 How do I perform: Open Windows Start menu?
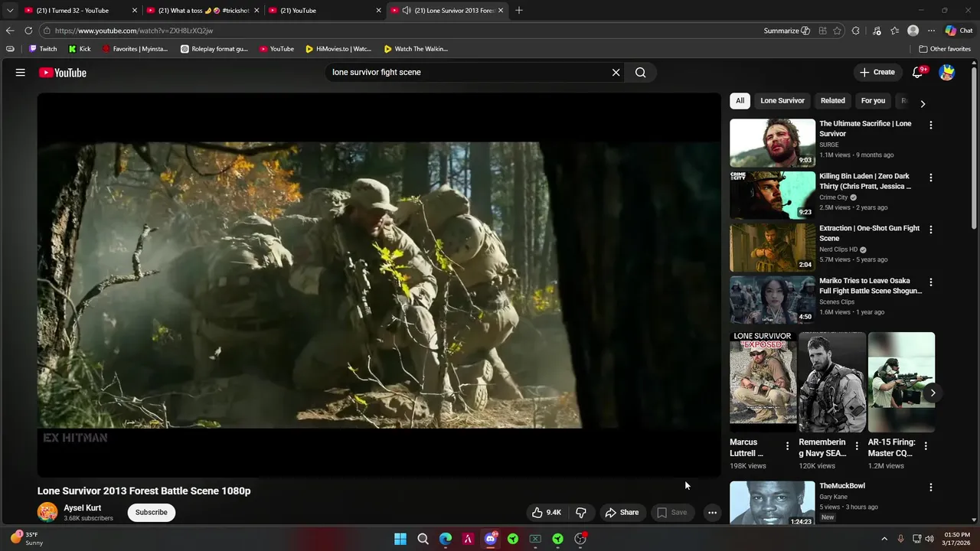(x=400, y=539)
